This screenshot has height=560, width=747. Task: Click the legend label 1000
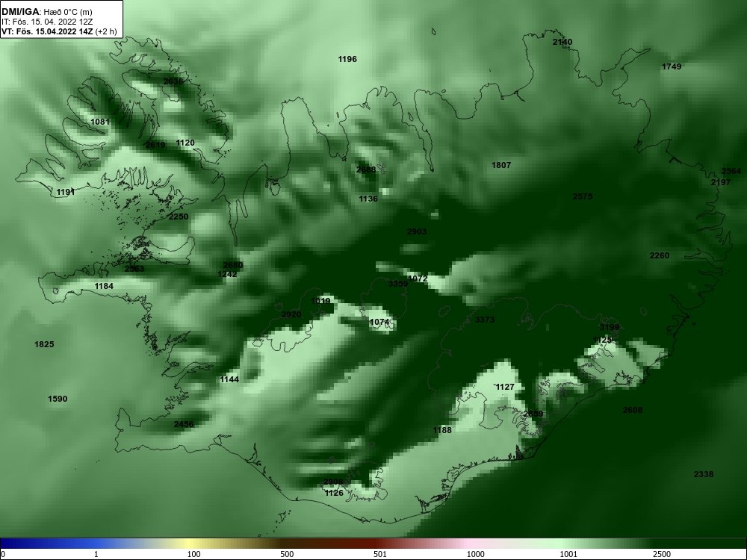475,554
